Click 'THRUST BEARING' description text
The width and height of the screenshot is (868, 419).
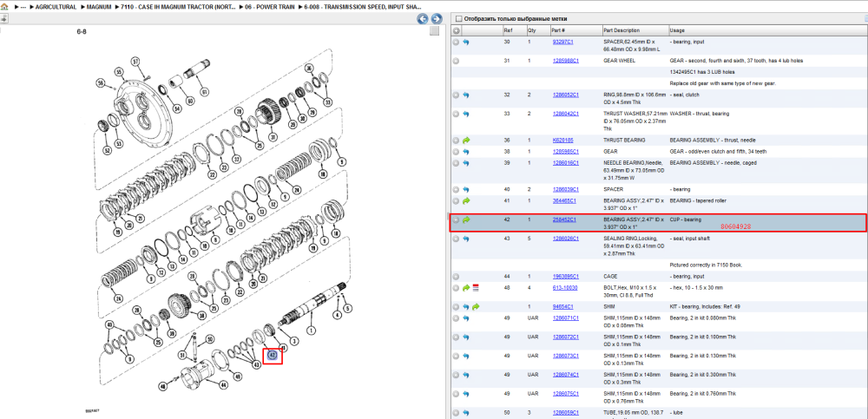click(x=624, y=141)
